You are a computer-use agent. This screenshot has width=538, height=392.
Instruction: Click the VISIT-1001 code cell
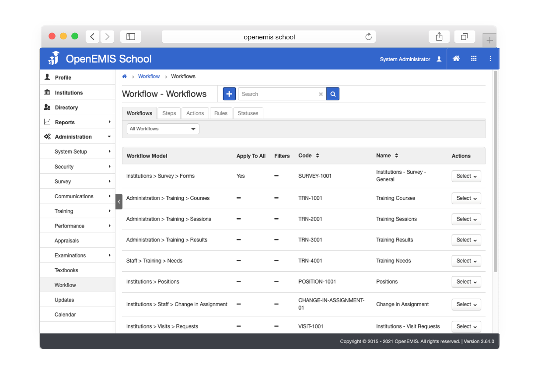(311, 326)
